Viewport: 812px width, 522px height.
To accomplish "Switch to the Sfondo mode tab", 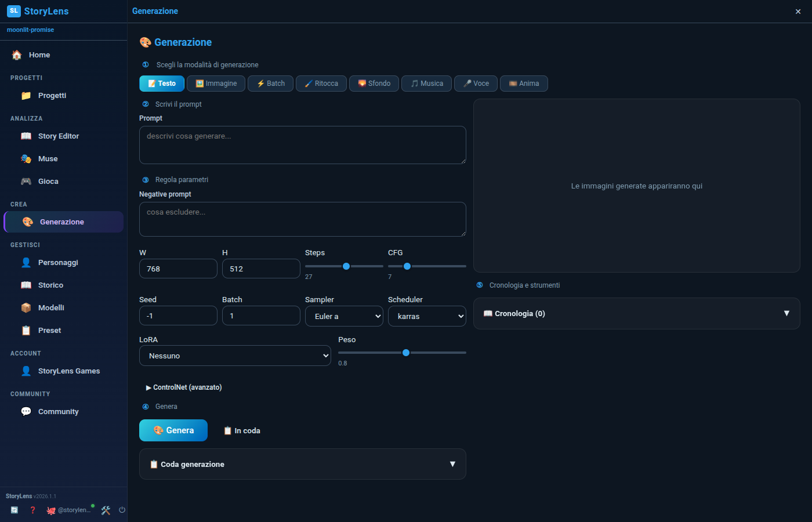I will 374,84.
